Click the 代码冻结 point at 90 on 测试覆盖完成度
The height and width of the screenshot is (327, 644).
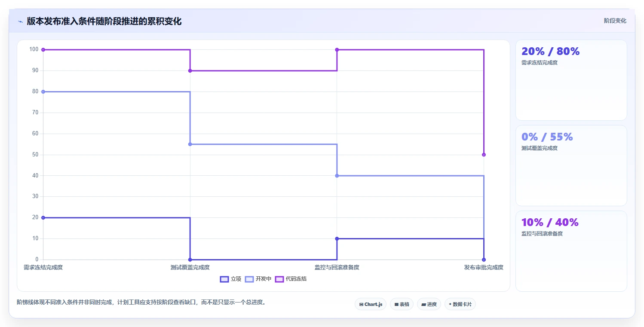point(190,70)
